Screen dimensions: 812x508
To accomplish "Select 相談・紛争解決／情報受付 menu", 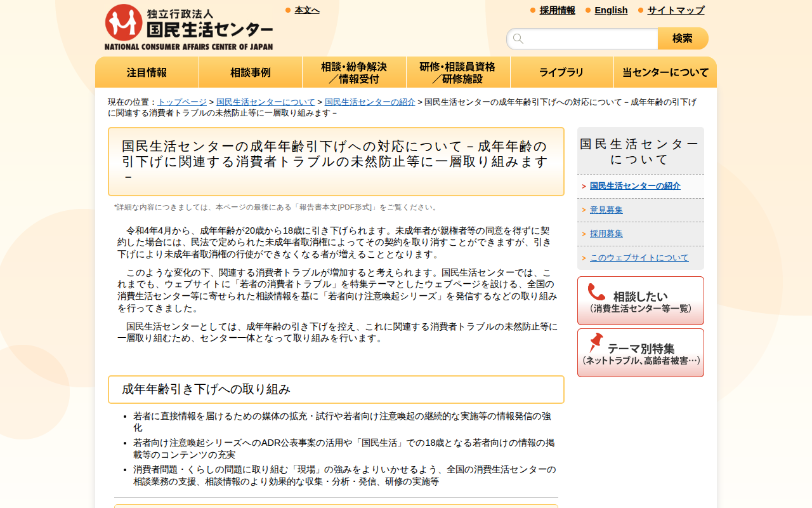I will pyautogui.click(x=354, y=72).
